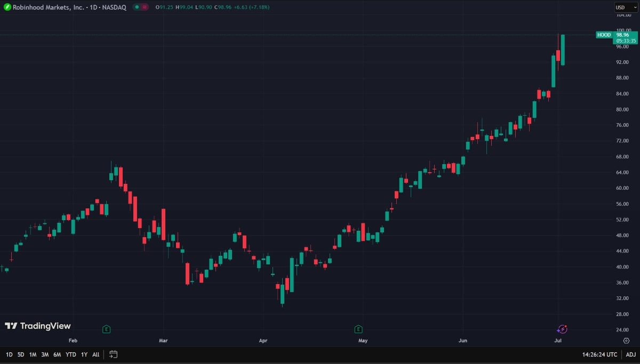Switch to the 3M range
Viewport: 640px width, 364px height.
click(x=45, y=354)
